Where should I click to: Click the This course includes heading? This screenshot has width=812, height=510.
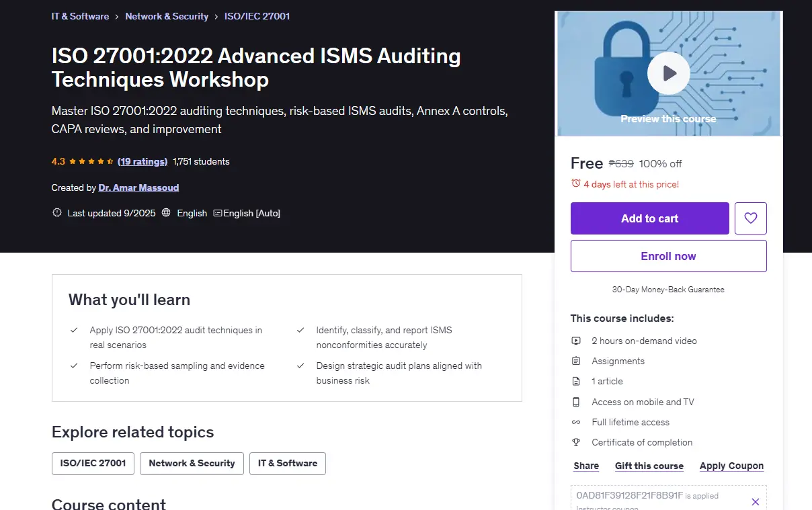(x=622, y=318)
